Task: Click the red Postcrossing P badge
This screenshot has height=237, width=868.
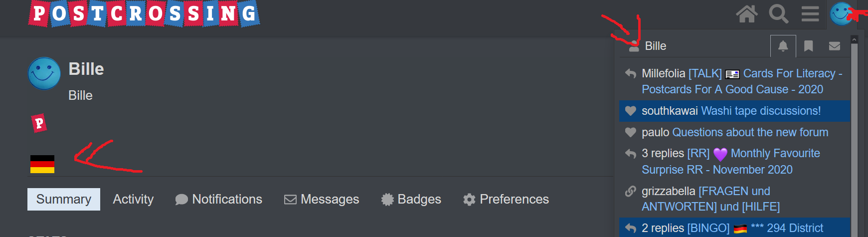Action: 39,123
